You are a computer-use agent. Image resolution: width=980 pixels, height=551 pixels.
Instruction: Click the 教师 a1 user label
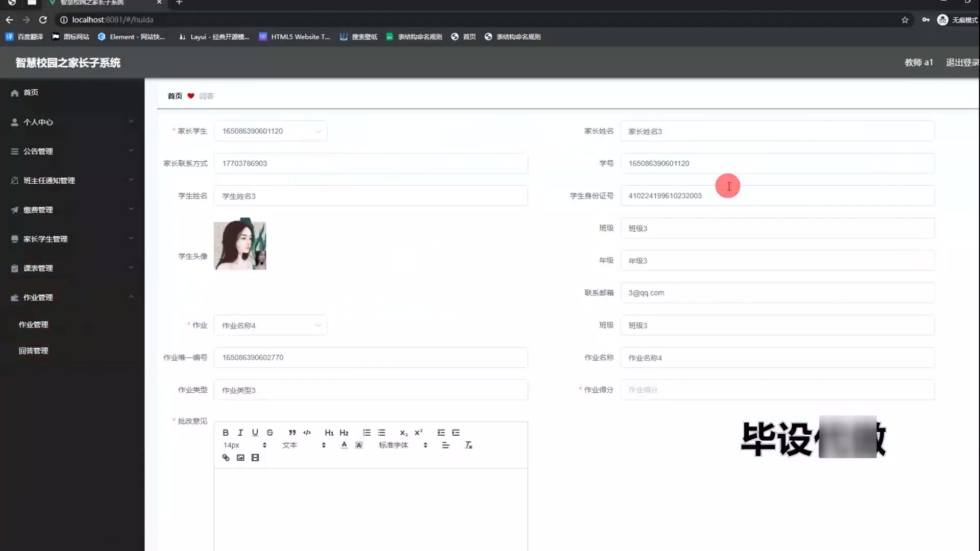[919, 62]
